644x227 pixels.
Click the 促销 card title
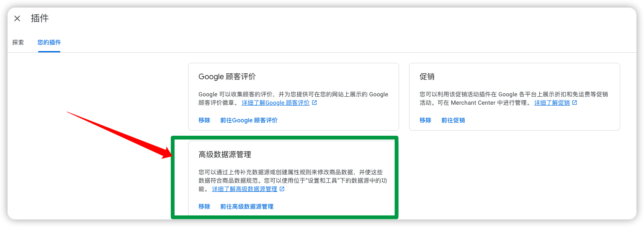pos(427,77)
